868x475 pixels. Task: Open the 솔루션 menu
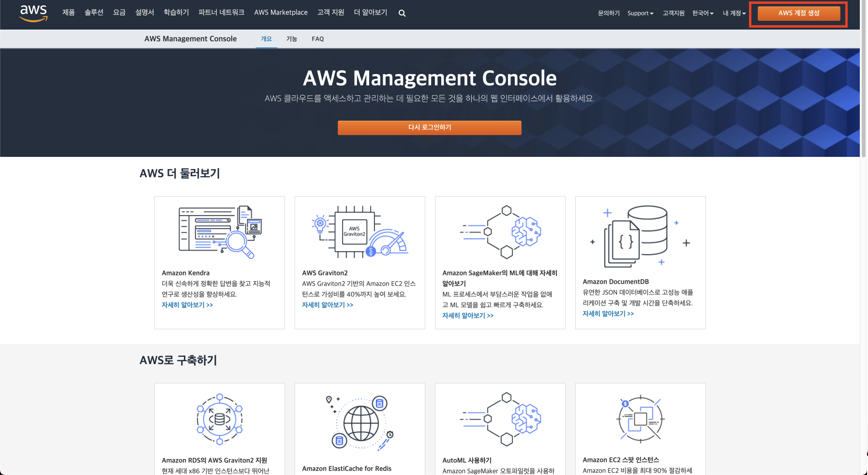pyautogui.click(x=94, y=13)
